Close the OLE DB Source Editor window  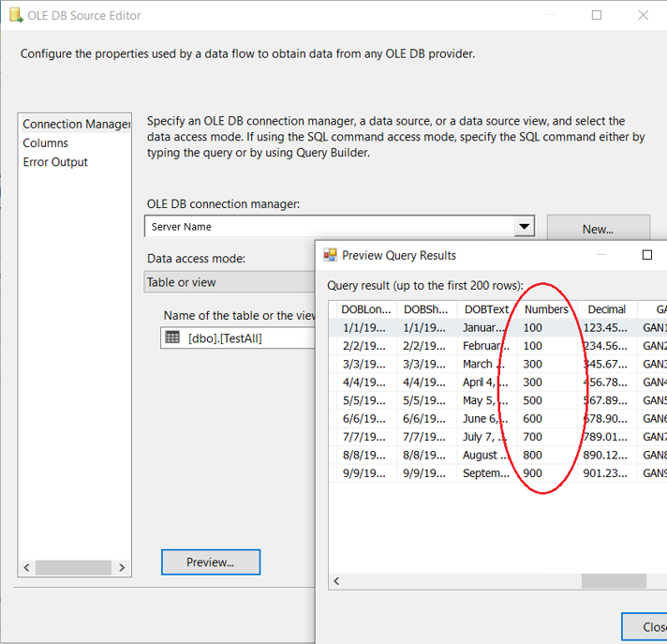tap(643, 16)
